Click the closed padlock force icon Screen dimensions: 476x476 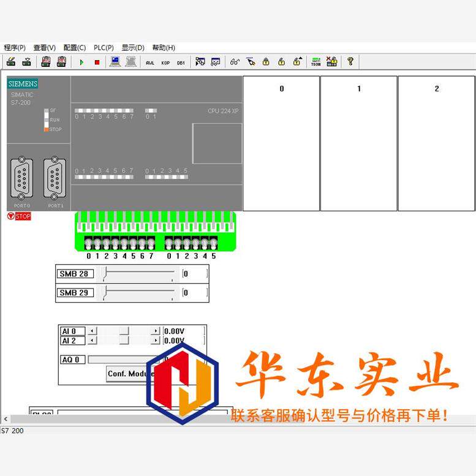[x=266, y=62]
